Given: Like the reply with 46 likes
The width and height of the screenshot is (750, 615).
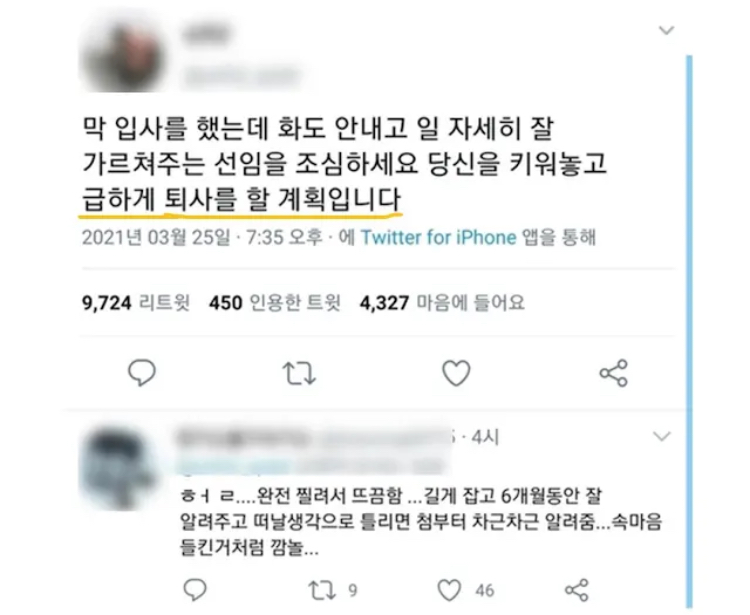Looking at the screenshot, I should (466, 590).
